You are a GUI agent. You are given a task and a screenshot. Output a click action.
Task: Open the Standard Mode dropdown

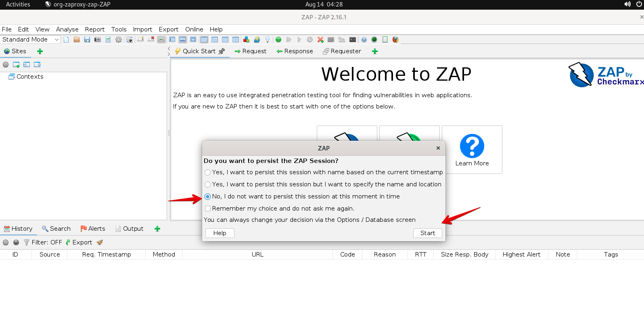[31, 40]
